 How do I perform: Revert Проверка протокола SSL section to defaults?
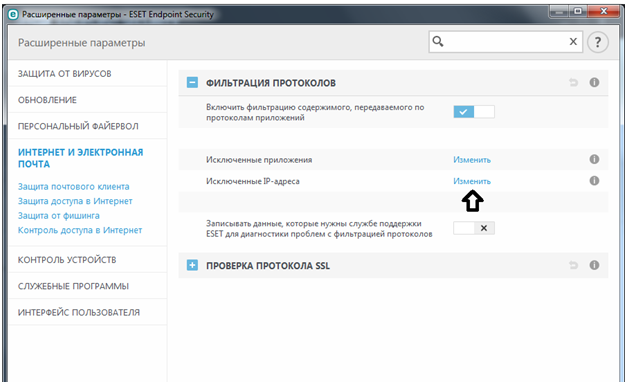tap(573, 265)
